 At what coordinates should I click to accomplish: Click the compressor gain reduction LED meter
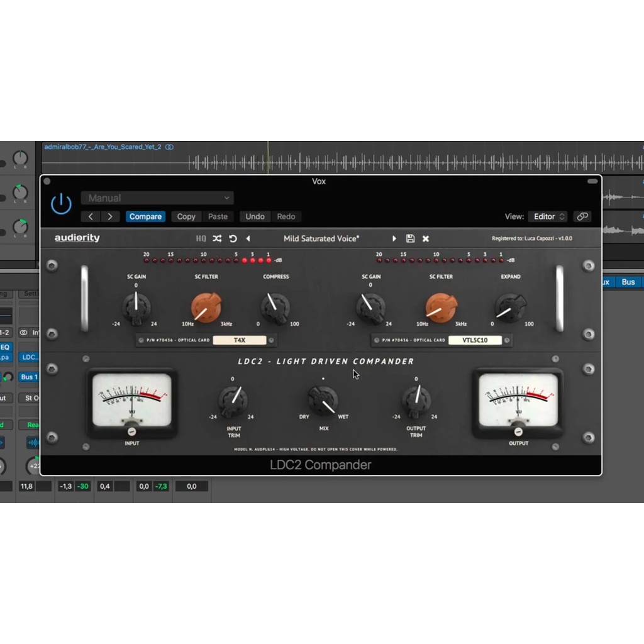click(x=208, y=260)
